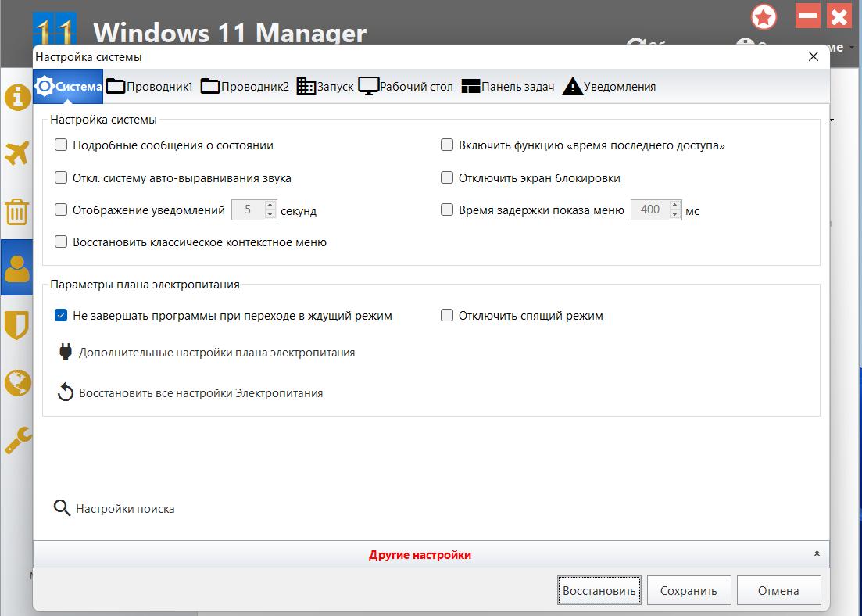This screenshot has width=862, height=616.
Task: Close the Настройка системы dialog
Action: (814, 56)
